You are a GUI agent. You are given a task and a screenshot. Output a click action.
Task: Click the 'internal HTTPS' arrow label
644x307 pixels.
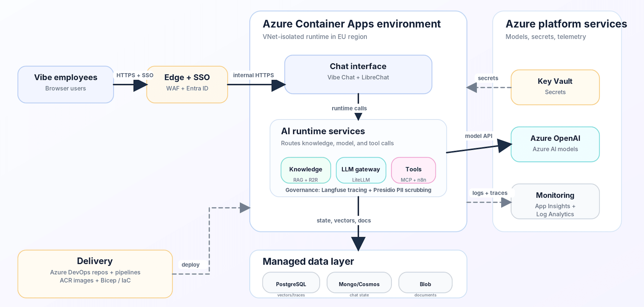click(x=253, y=75)
